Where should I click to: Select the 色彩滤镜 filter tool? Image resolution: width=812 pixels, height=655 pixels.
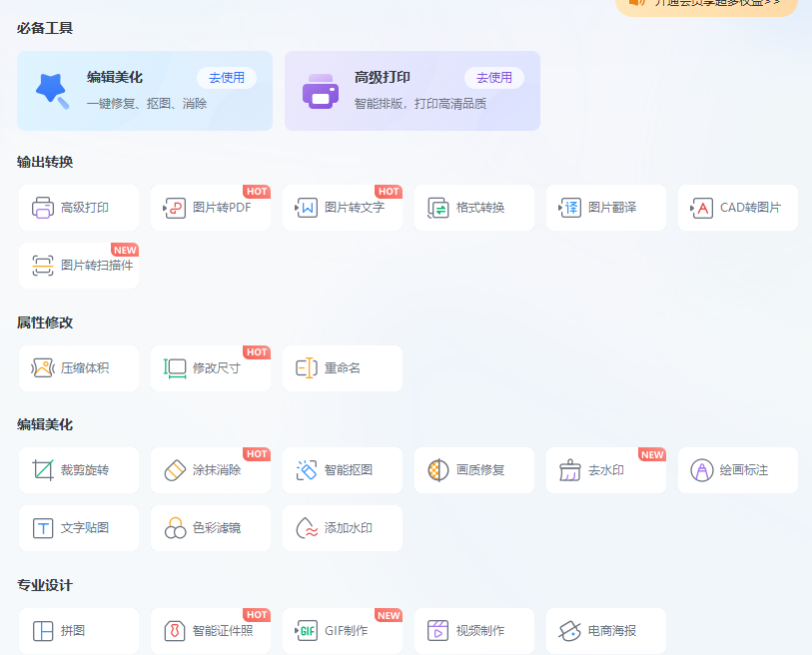pyautogui.click(x=210, y=527)
